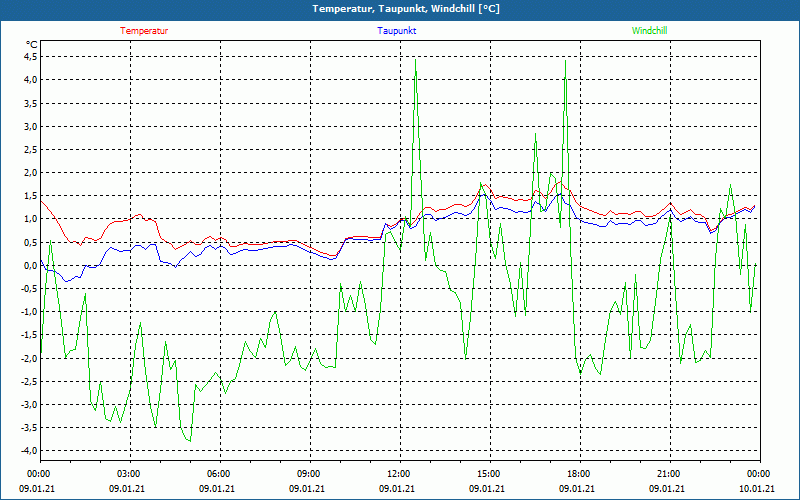This screenshot has height=500, width=800.
Task: Click the y-axis value "3,0"
Action: pyautogui.click(x=31, y=127)
